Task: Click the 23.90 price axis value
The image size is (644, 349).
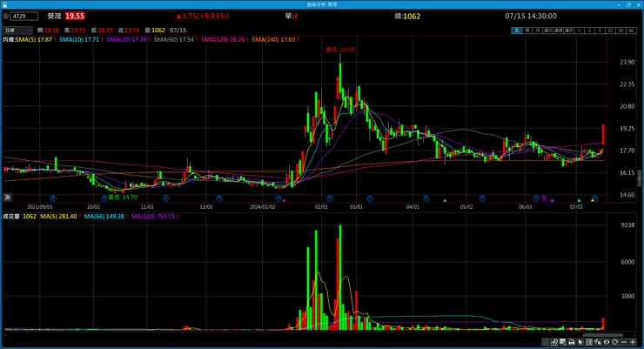Action: click(627, 62)
